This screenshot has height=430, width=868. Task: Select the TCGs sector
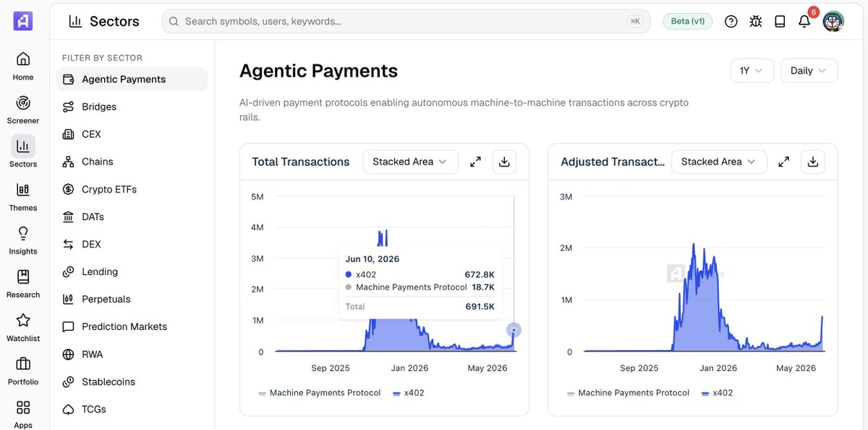(132, 409)
